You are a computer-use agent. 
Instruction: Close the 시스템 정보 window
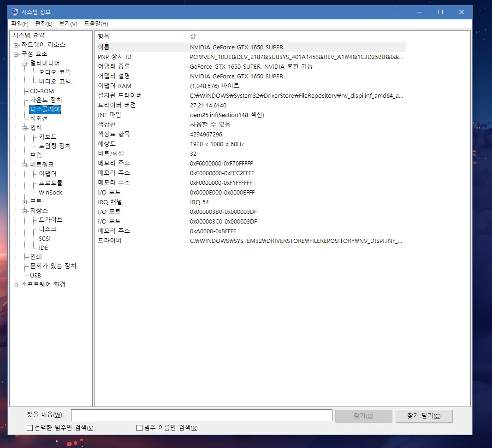[x=461, y=12]
